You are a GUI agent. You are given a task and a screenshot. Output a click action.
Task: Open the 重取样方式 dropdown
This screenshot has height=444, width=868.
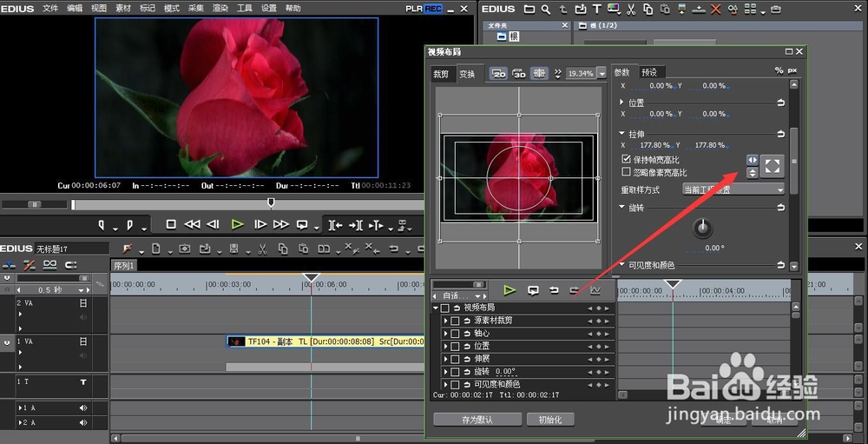pyautogui.click(x=733, y=189)
